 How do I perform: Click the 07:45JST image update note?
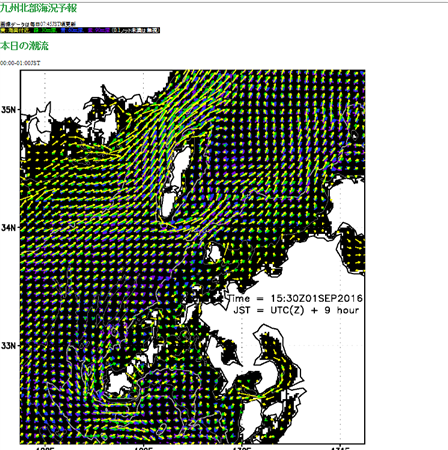coord(38,24)
